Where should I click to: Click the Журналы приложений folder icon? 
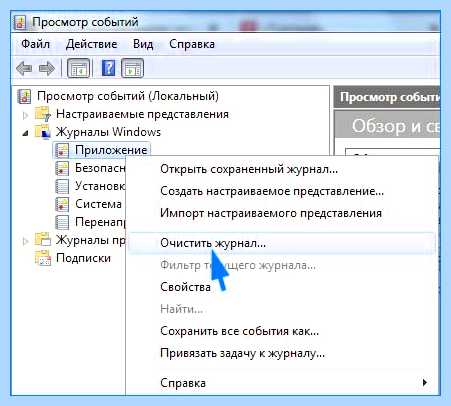43,240
